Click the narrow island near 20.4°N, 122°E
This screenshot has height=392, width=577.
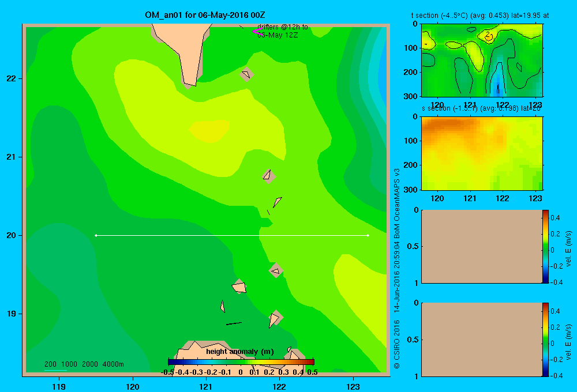277,202
